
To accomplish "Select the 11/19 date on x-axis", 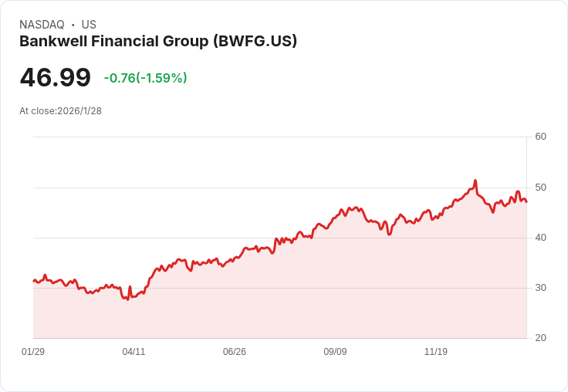I will 436,352.
